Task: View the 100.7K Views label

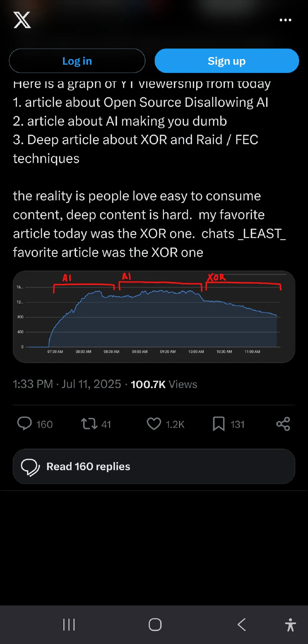Action: tap(164, 384)
